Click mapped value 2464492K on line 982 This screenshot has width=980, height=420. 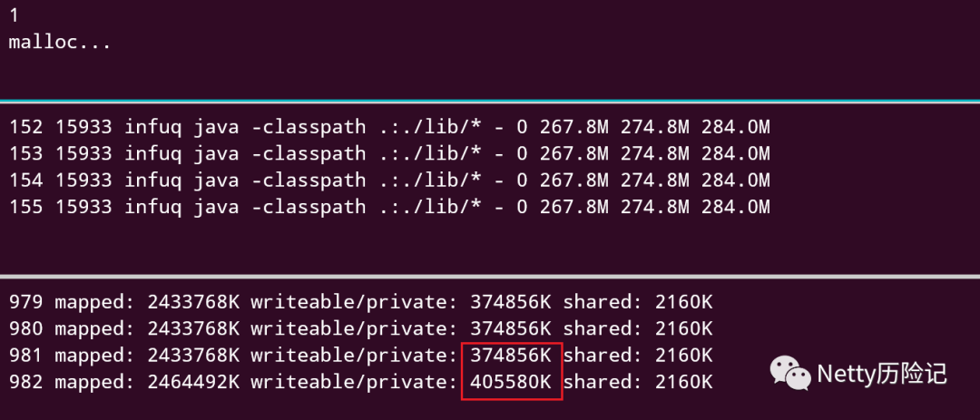click(194, 381)
